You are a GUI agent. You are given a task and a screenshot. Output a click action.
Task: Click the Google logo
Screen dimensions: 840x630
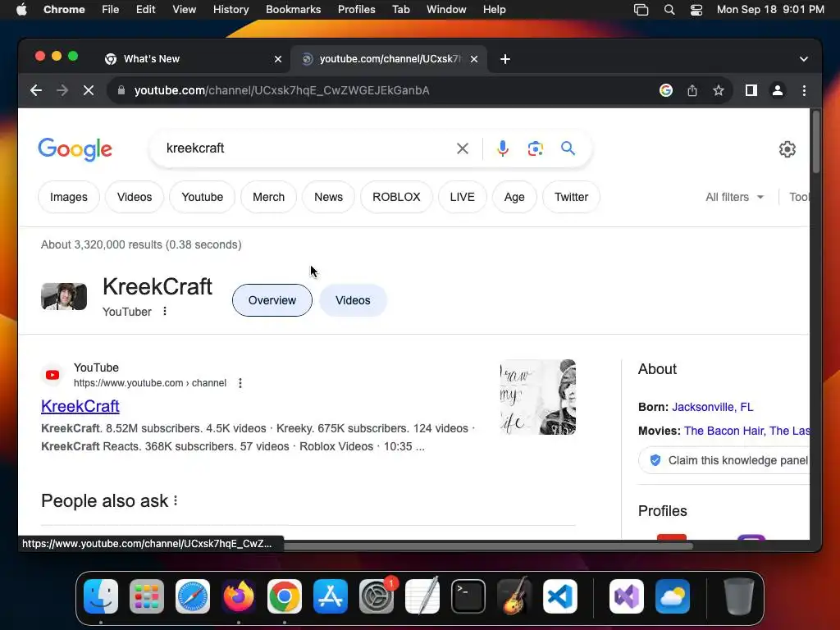tap(75, 149)
